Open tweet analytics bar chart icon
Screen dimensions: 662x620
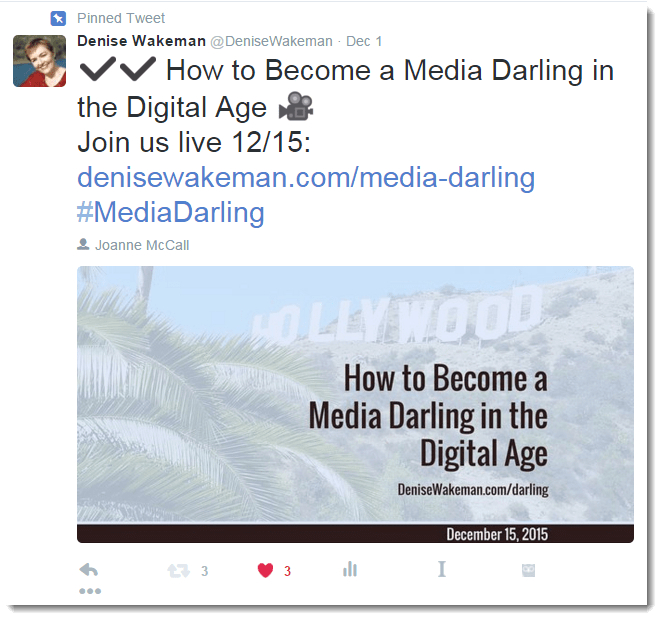coord(350,569)
